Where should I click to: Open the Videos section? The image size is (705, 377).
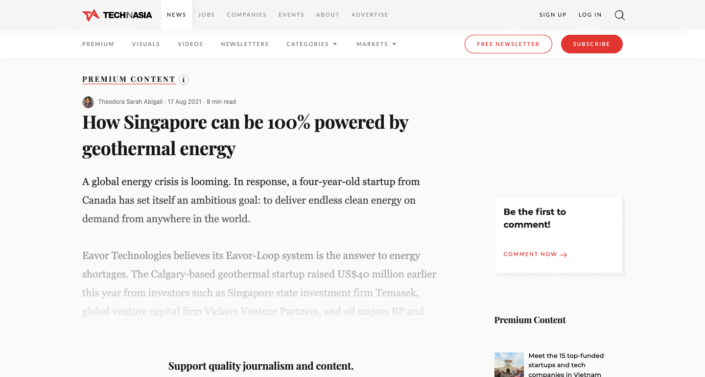(190, 44)
